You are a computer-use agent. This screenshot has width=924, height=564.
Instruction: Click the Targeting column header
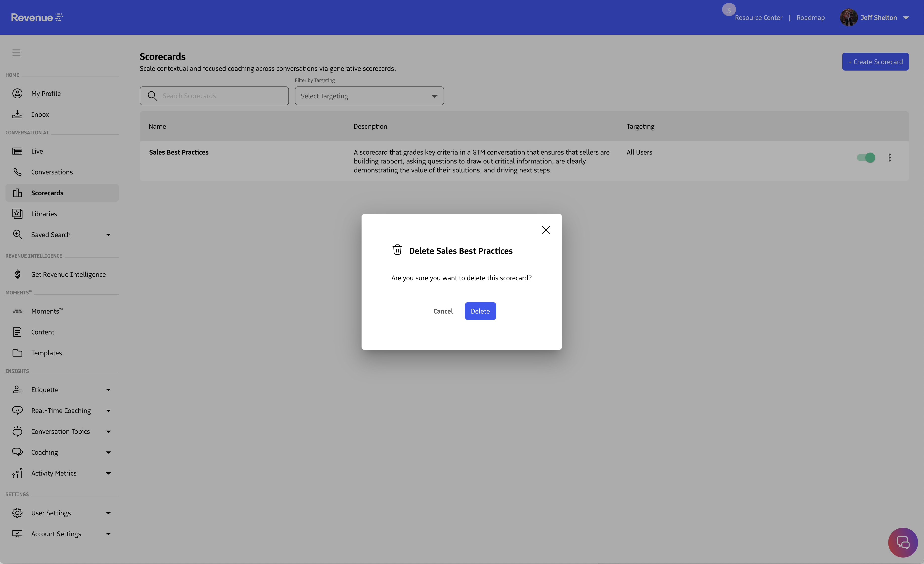[640, 126]
